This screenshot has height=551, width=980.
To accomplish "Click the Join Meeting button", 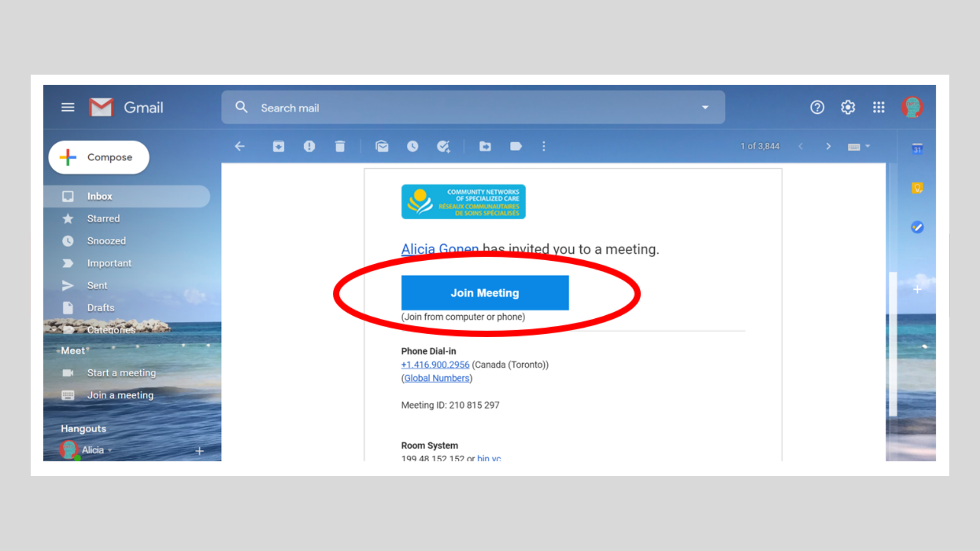I will [484, 293].
